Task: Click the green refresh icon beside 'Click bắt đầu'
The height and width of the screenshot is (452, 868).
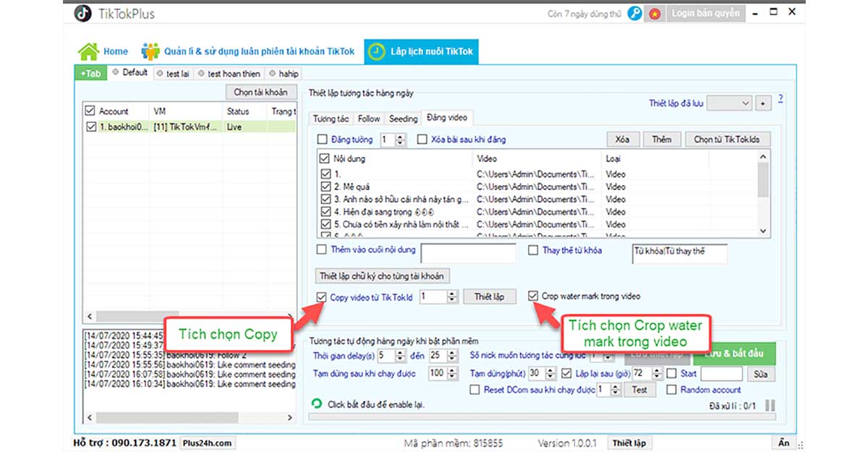Action: 316,404
